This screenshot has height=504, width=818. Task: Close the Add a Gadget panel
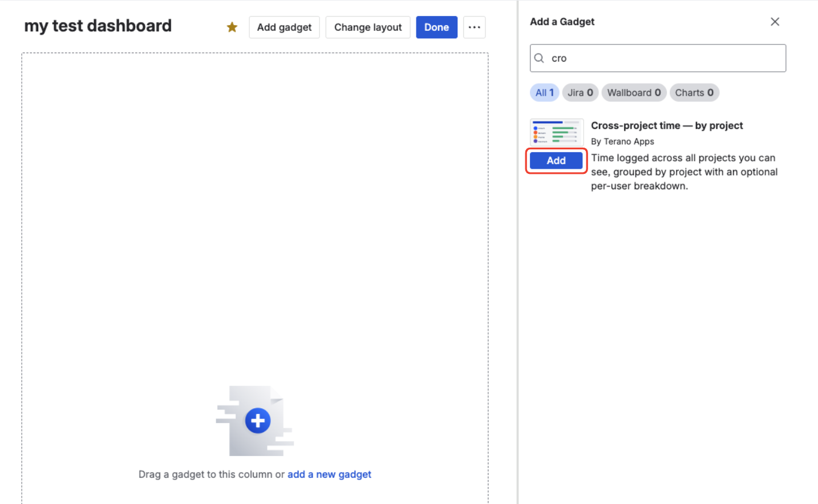coord(775,22)
